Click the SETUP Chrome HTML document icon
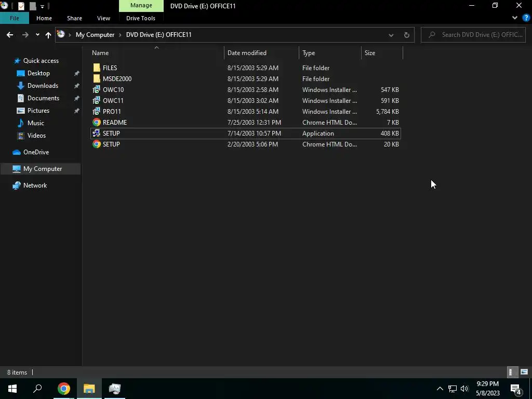 click(x=97, y=144)
